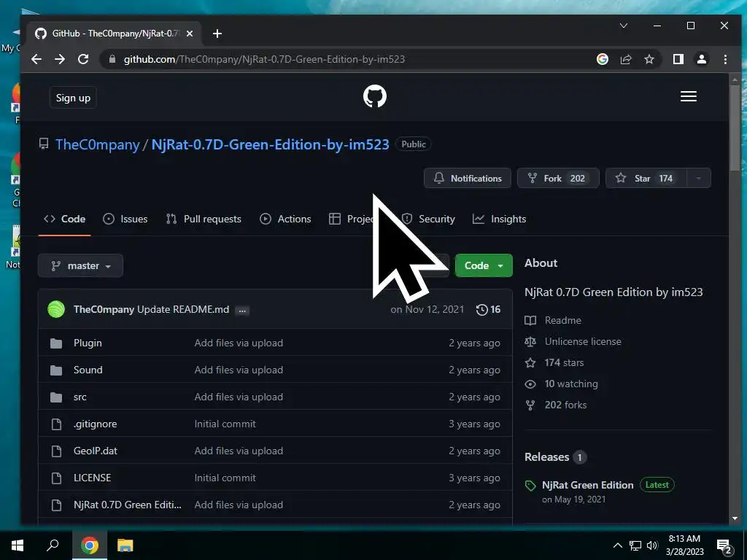
Task: Close the GitHub browser tab
Action: coord(190,34)
